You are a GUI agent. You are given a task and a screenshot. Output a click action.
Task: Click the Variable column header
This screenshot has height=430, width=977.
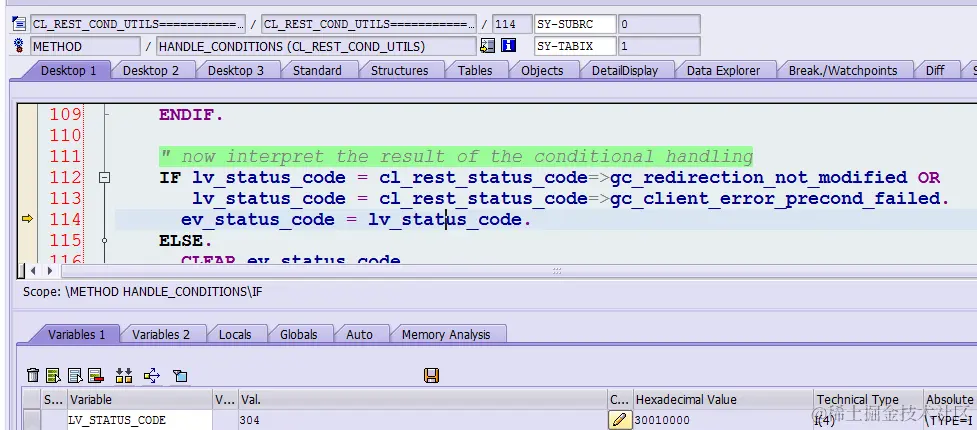(x=140, y=399)
